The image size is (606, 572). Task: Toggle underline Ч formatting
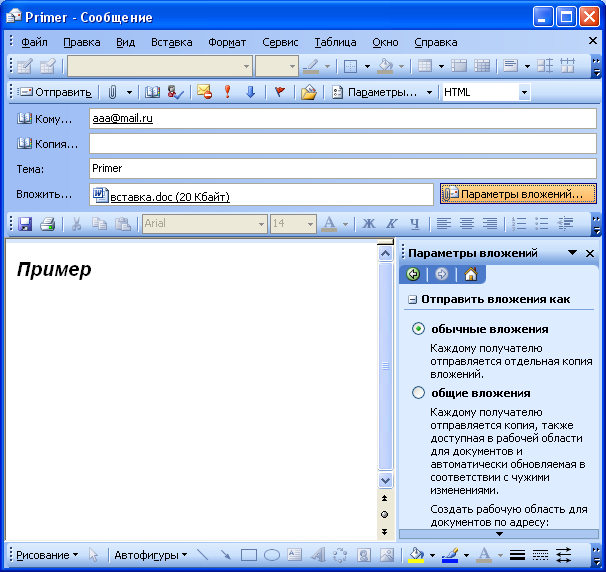(414, 224)
